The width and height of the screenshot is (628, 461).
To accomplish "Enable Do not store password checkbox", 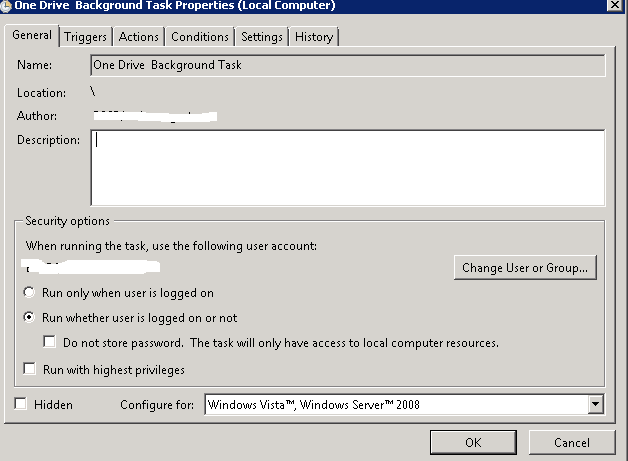I will pyautogui.click(x=50, y=343).
